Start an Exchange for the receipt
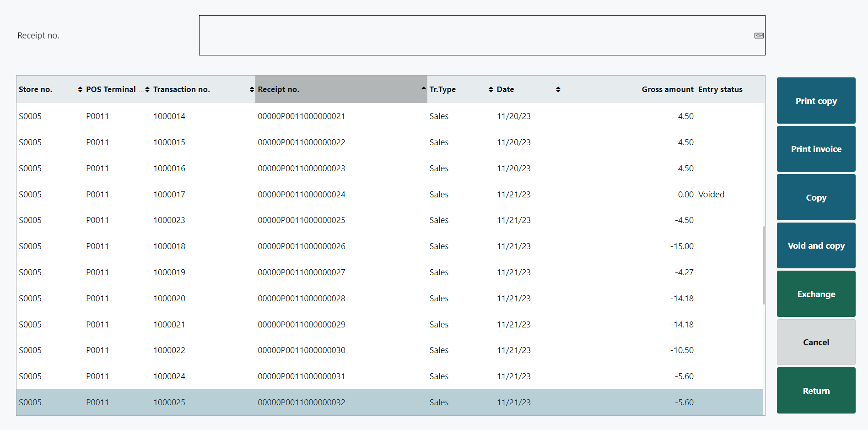Viewport: 868px width, 430px height. [816, 294]
